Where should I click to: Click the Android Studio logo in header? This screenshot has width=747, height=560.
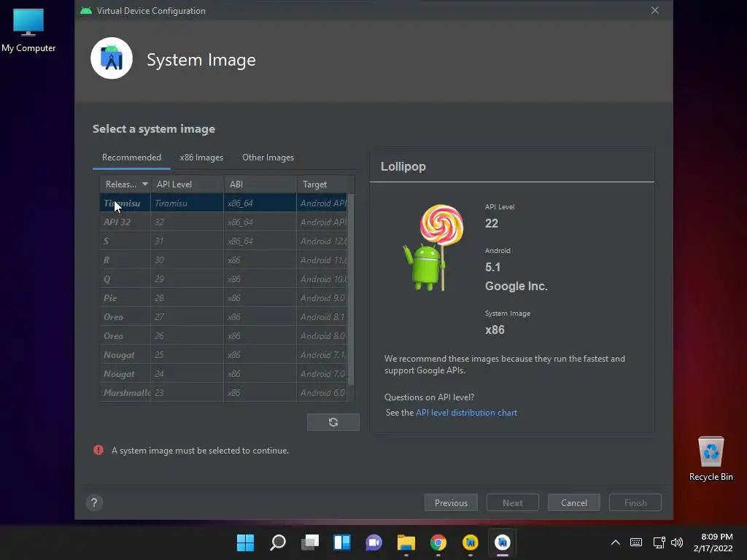point(112,58)
